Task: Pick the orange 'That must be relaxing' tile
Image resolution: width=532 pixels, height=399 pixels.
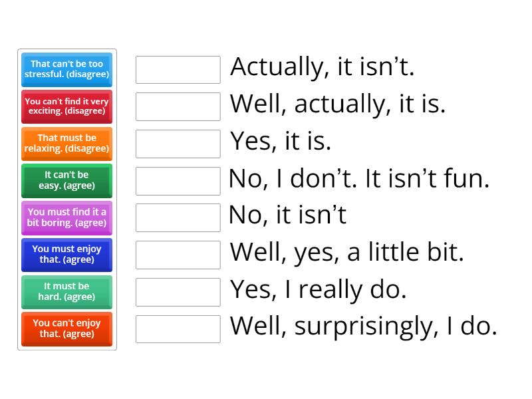Action: click(x=66, y=144)
